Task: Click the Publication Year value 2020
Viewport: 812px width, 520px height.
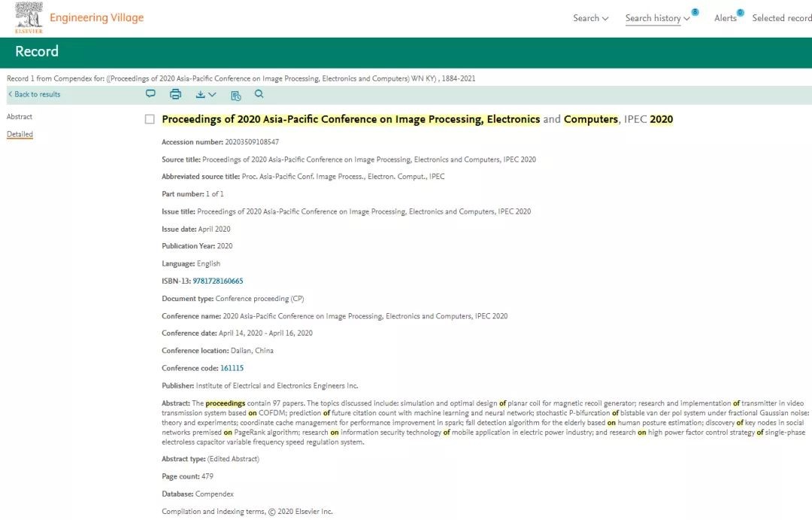Action: coord(225,246)
